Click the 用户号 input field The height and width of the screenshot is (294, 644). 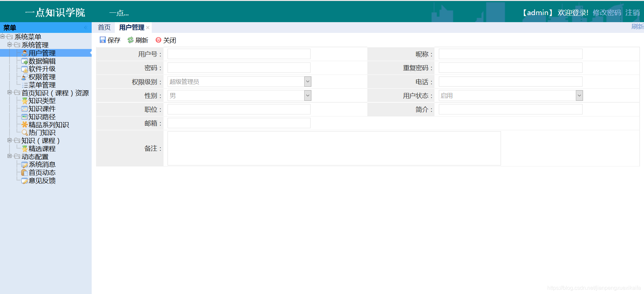(239, 54)
